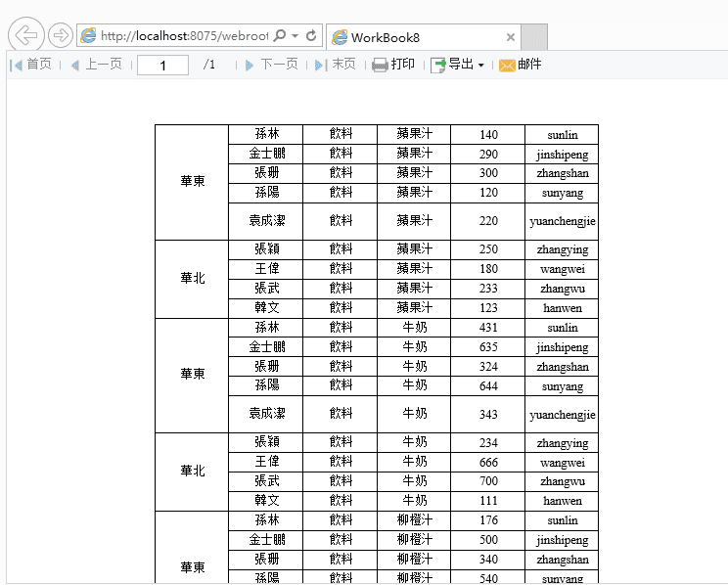Select the first 華北 merged region cell

tap(192, 279)
